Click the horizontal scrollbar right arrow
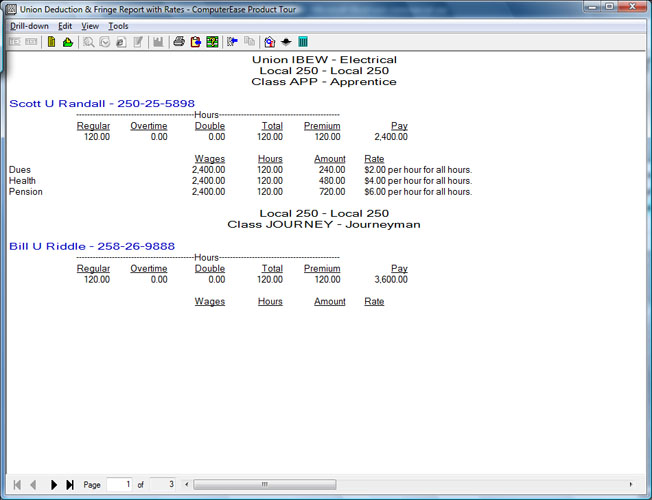This screenshot has width=652, height=500. pos(630,485)
